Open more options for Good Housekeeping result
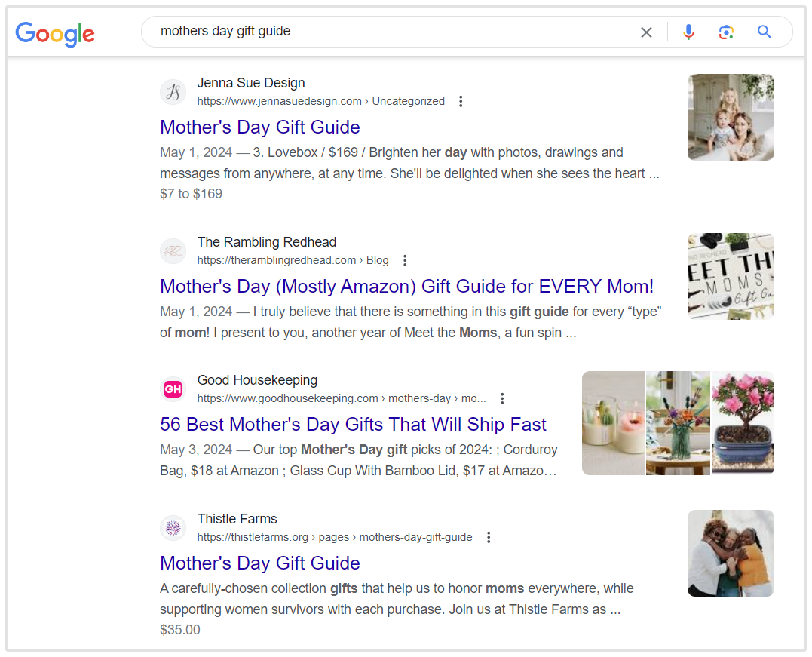This screenshot has height=657, width=812. click(502, 398)
